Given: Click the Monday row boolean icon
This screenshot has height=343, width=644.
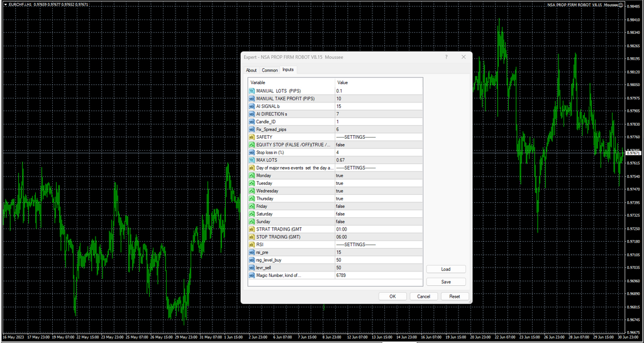Looking at the screenshot, I should pyautogui.click(x=252, y=176).
